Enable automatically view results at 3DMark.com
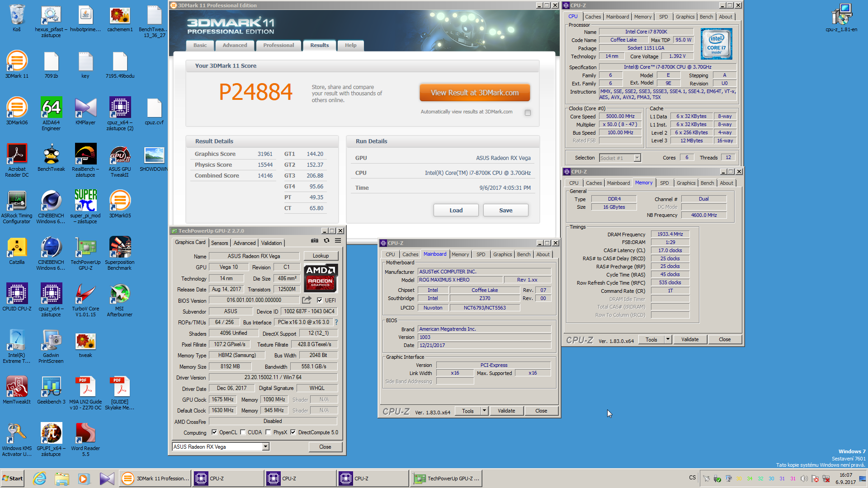The width and height of the screenshot is (868, 488). (x=528, y=113)
